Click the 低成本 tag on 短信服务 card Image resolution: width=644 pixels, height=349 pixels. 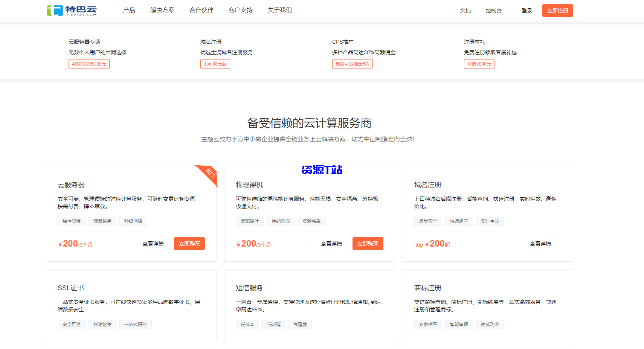pyautogui.click(x=247, y=324)
